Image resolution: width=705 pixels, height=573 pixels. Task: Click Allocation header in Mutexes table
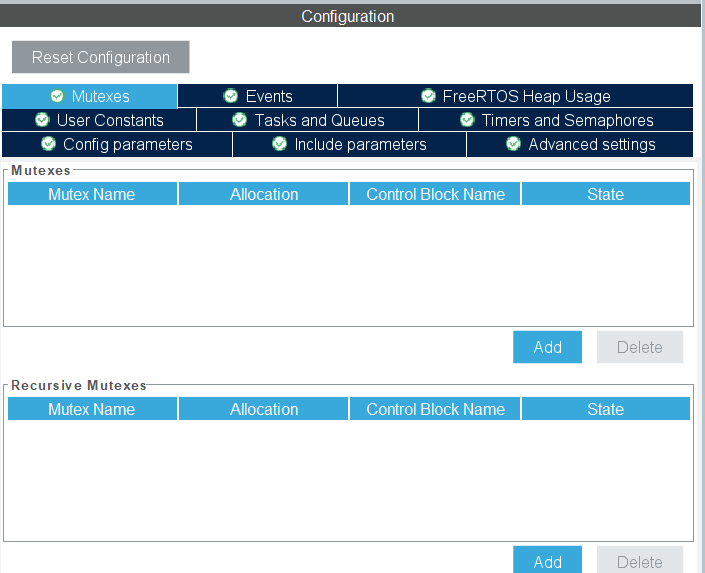(x=263, y=194)
